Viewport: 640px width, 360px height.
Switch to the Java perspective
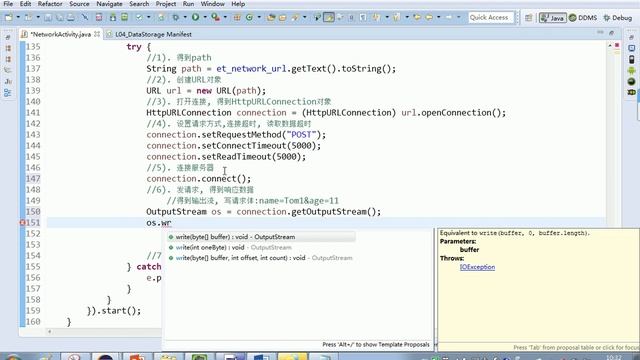click(x=552, y=18)
